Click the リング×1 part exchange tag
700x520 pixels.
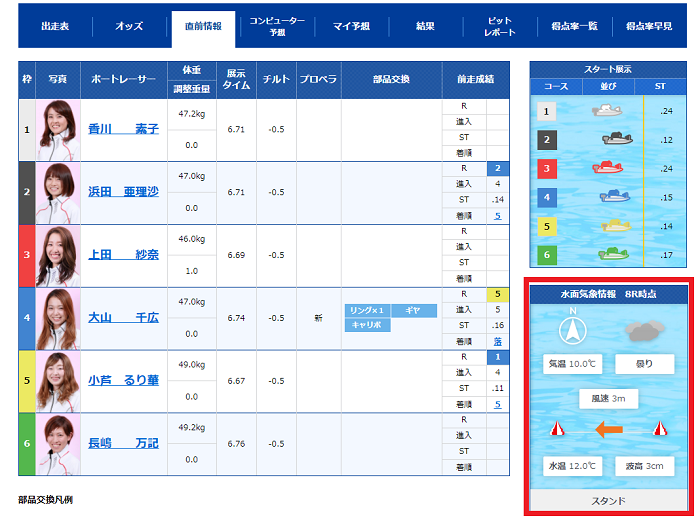[x=367, y=311]
